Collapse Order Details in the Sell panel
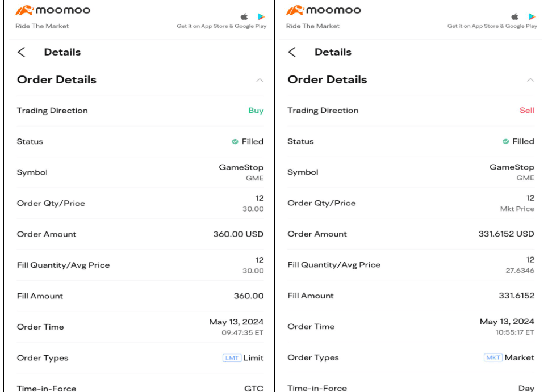548x392 pixels. tap(530, 81)
